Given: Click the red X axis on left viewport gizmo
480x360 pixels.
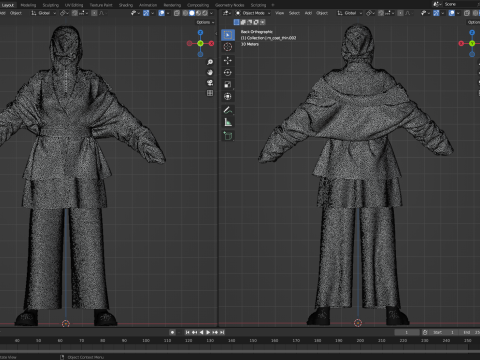Looking at the screenshot, I should pyautogui.click(x=211, y=43).
